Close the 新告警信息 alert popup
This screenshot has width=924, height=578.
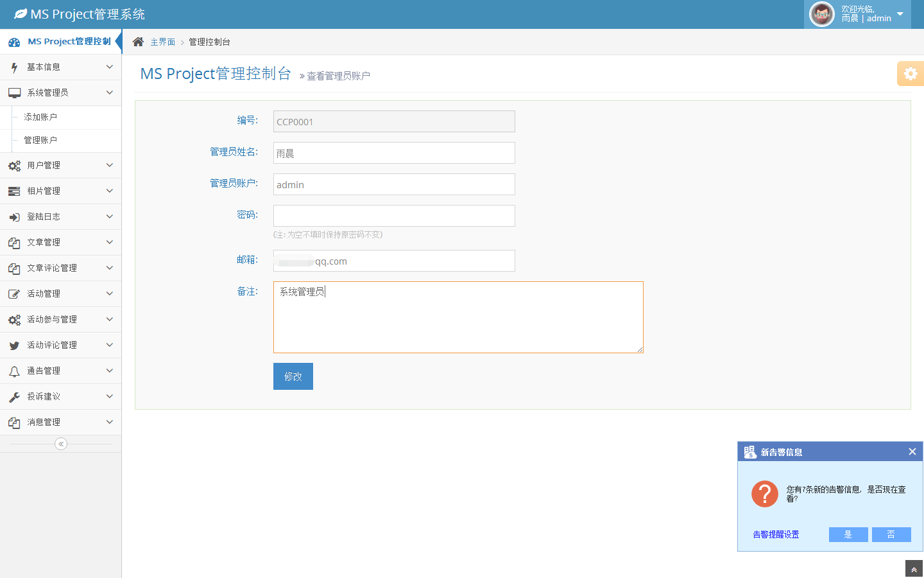point(912,451)
